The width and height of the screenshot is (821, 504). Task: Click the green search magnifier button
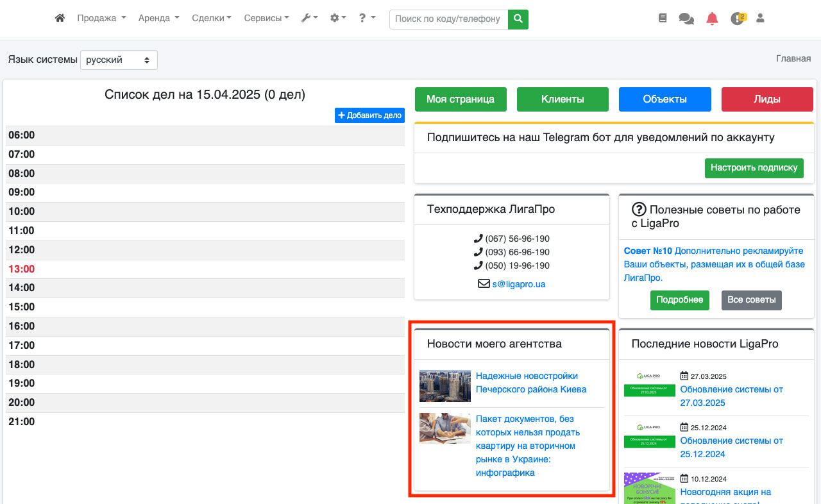[x=518, y=19]
